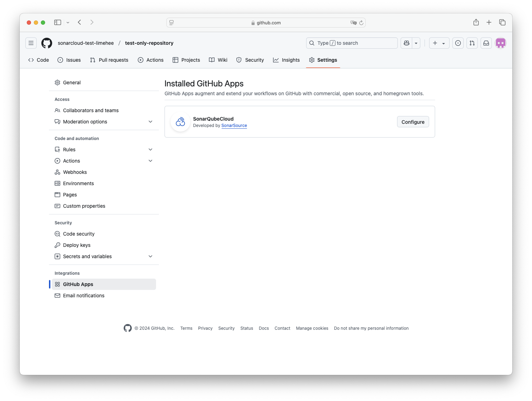Image resolution: width=532 pixels, height=401 pixels.
Task: Open Pages settings
Action: coord(104,195)
